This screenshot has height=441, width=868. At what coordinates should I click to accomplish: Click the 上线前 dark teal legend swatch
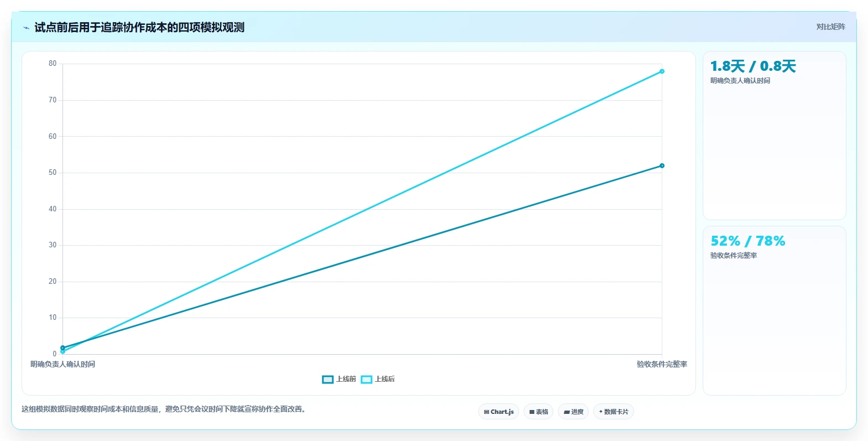click(x=327, y=379)
